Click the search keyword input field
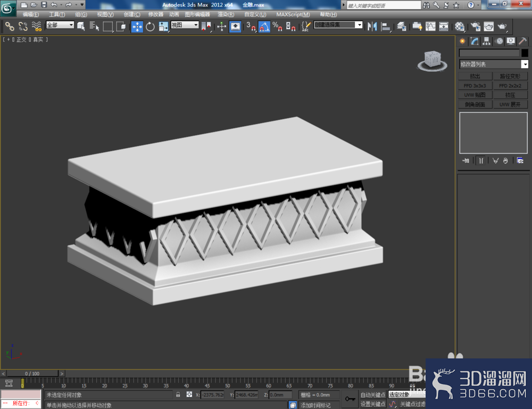This screenshot has height=409, width=532. point(384,5)
